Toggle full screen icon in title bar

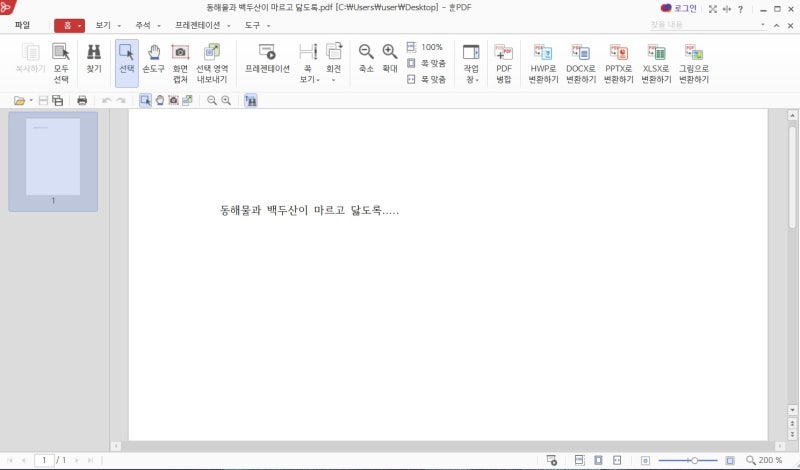pyautogui.click(x=713, y=9)
